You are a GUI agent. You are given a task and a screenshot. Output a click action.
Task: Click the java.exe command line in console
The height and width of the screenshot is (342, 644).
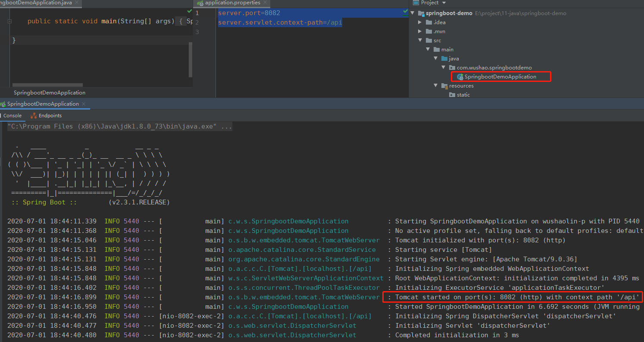(x=120, y=127)
